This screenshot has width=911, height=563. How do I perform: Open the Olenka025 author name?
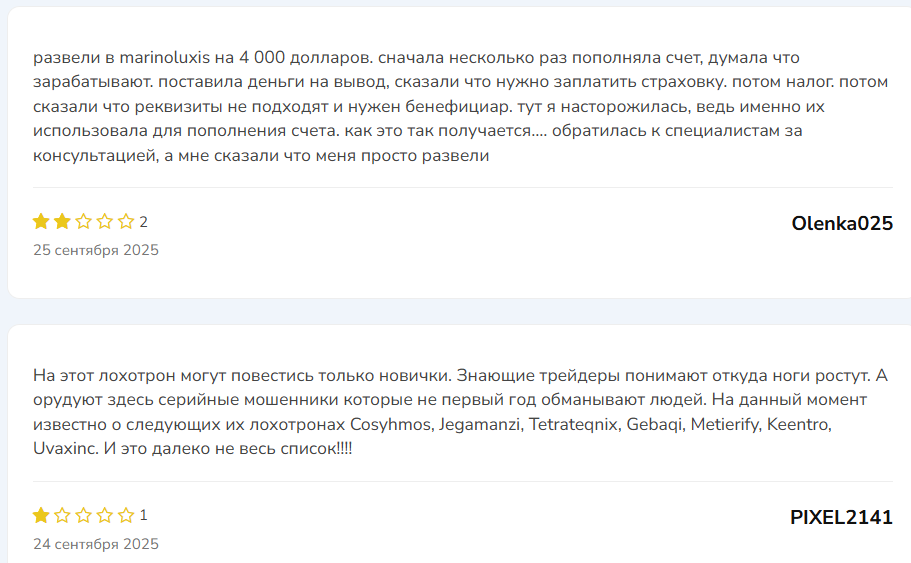tap(842, 223)
